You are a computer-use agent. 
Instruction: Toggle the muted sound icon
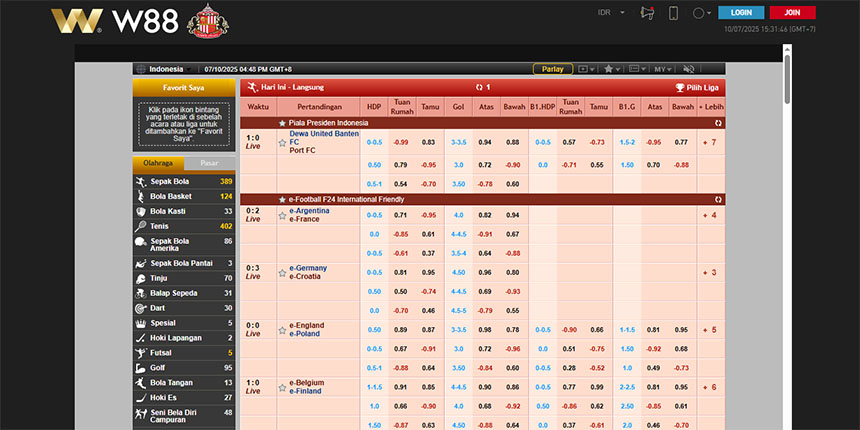coord(689,69)
